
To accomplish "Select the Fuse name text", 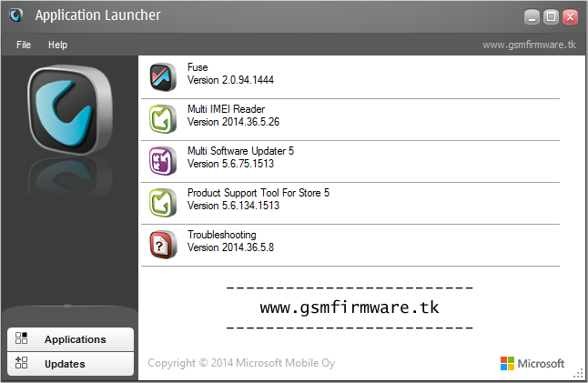I will coord(198,67).
